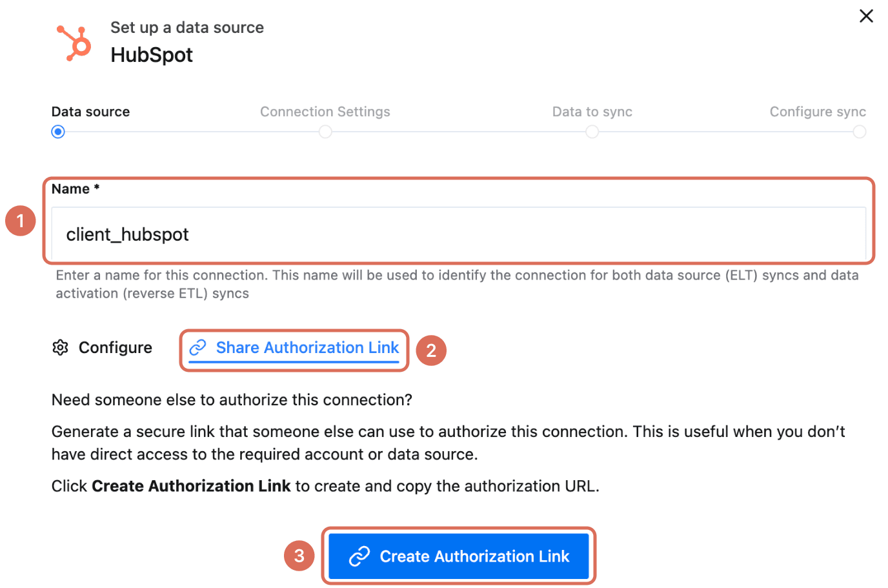888x588 pixels.
Task: Go to the Connection Settings step label
Action: 325,112
